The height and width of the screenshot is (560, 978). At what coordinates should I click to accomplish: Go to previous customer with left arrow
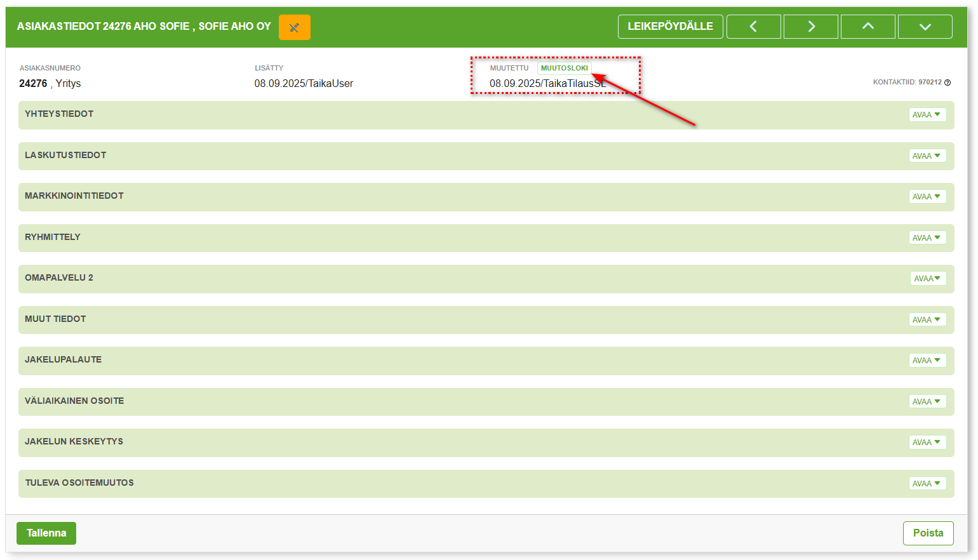(753, 27)
